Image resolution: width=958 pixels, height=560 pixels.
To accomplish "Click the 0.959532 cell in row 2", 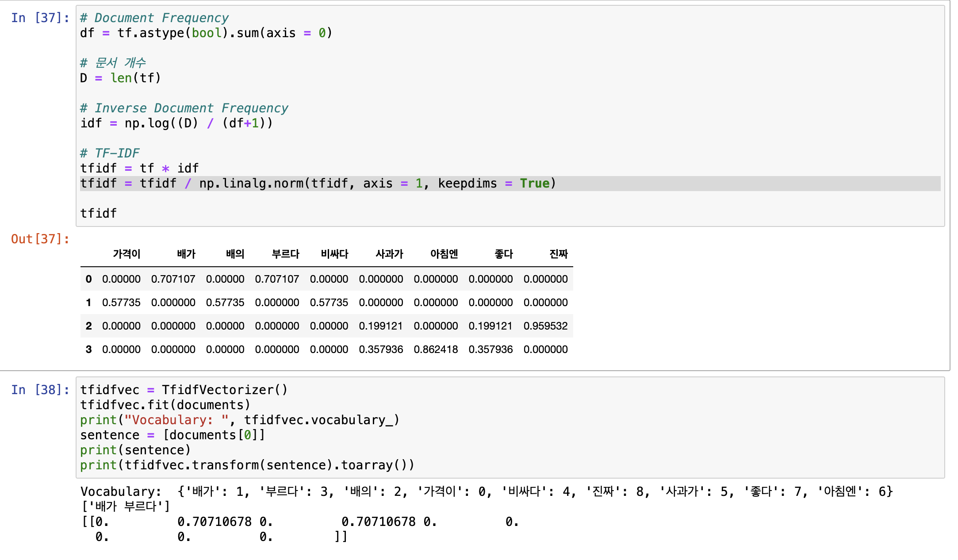I will click(545, 326).
